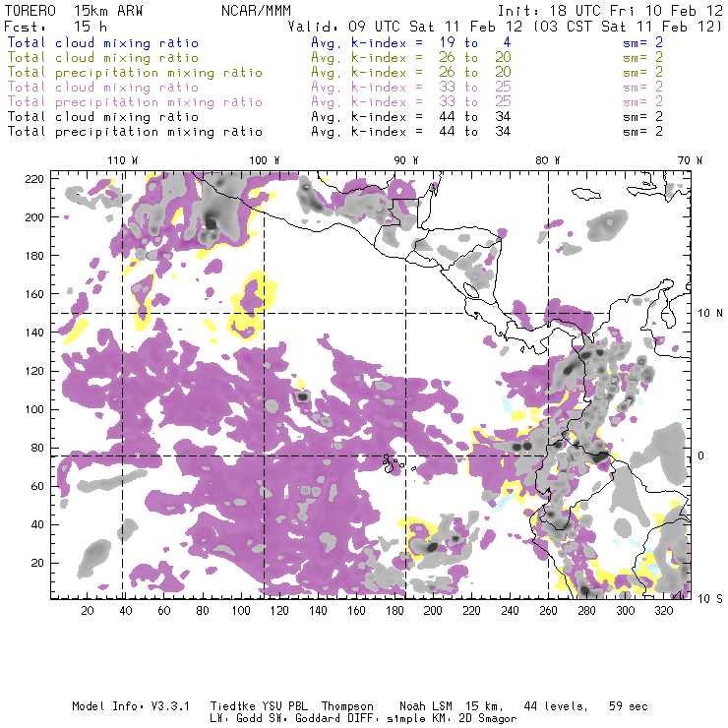Click the 'Fcst: 15 h' forecast hour text
The width and height of the screenshot is (728, 728).
(x=56, y=26)
